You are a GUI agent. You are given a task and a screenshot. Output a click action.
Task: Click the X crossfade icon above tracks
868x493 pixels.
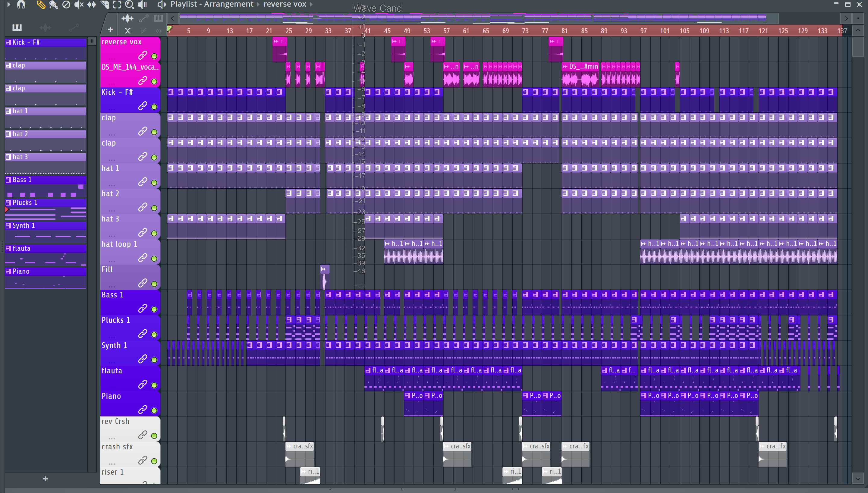[127, 30]
